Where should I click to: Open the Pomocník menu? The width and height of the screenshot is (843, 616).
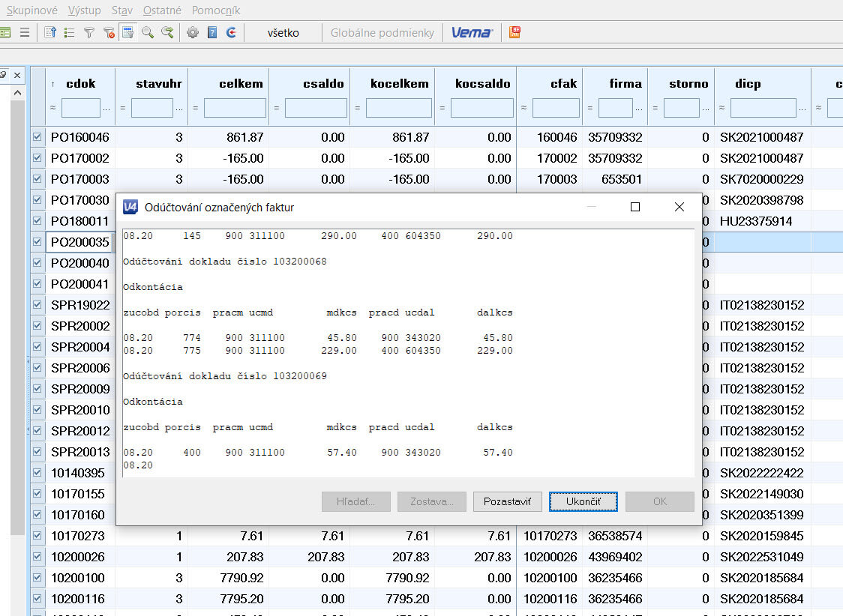pyautogui.click(x=215, y=10)
